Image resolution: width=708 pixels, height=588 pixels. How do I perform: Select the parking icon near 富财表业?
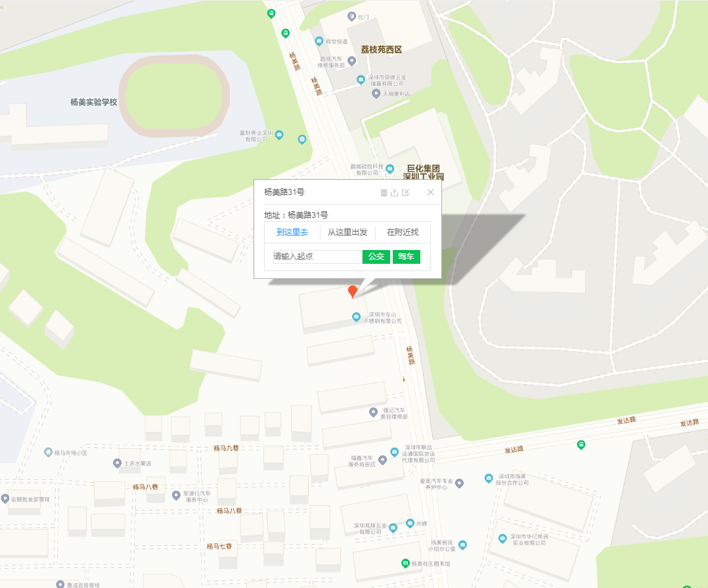302,139
